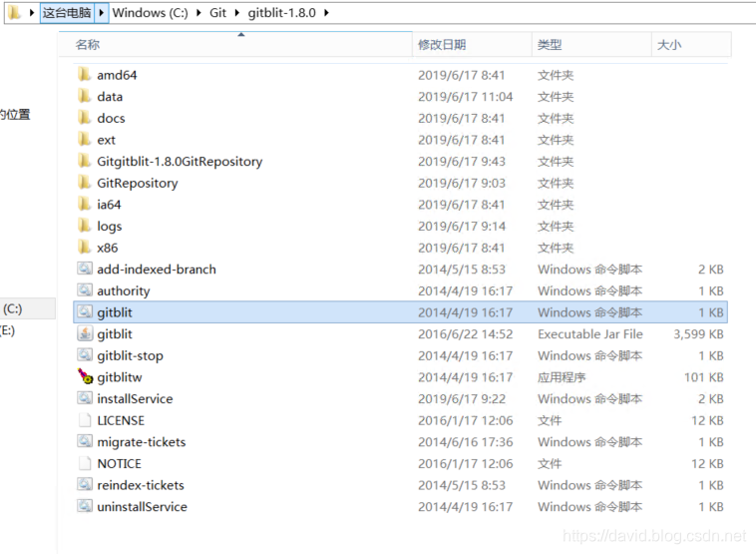Go to 这台电脑 in address bar

click(67, 13)
